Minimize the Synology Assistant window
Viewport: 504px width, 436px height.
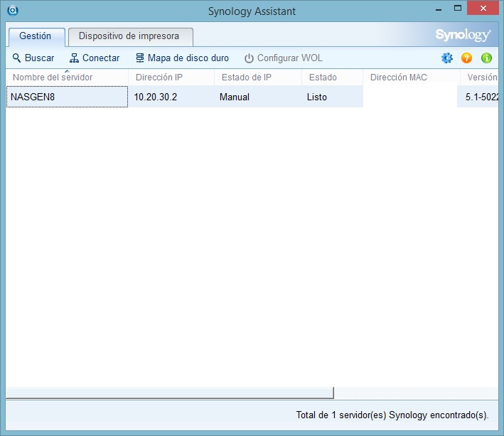coord(439,9)
